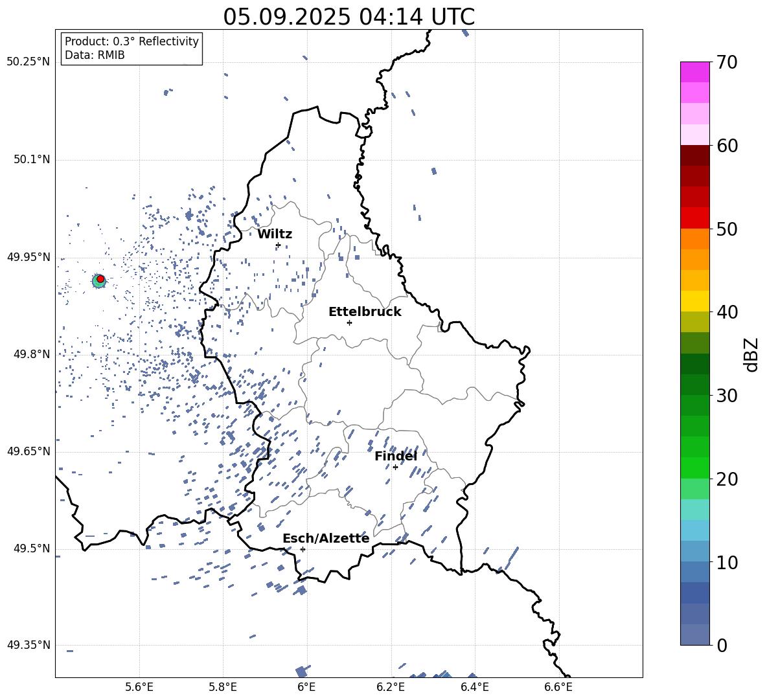Click the colorbar tick label 0
Screen dimensions: 767x700
722,645
